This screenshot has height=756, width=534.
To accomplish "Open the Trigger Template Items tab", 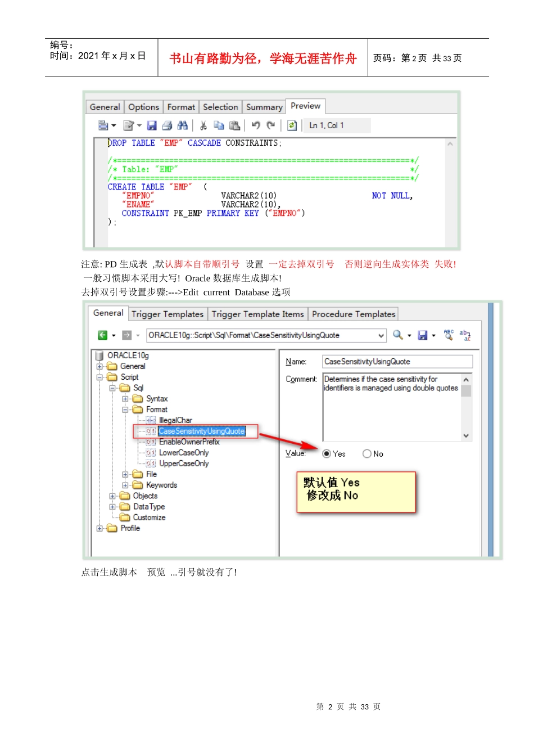I will [x=257, y=314].
